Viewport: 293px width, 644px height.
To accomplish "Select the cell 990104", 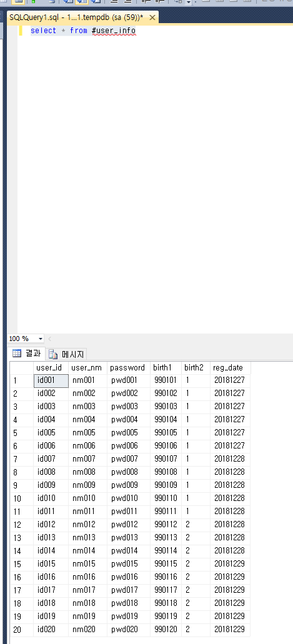I will (166, 420).
